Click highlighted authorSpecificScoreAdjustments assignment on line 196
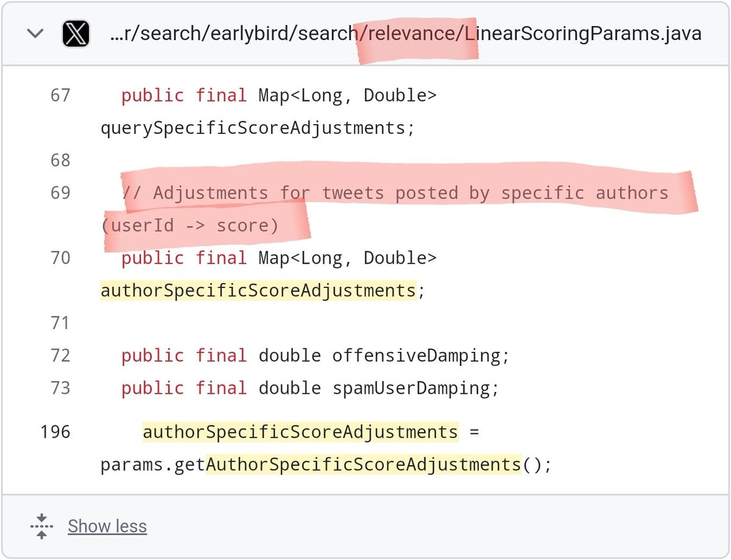 click(300, 432)
